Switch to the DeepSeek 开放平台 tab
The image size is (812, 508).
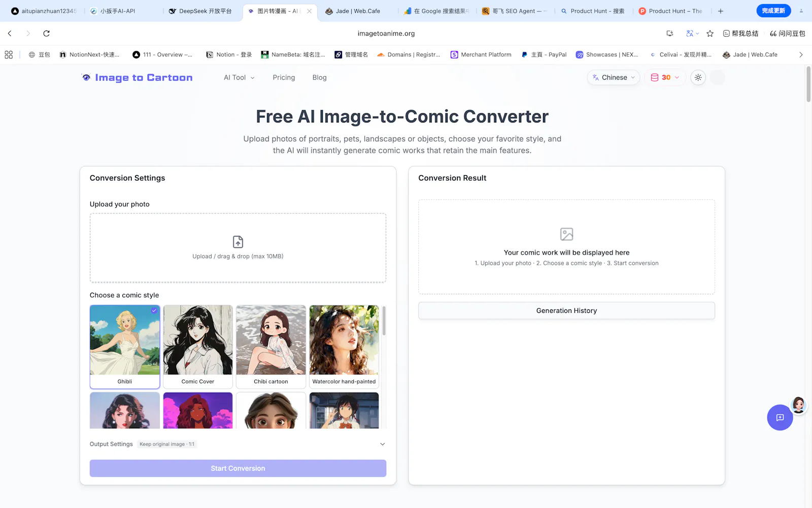pos(200,11)
